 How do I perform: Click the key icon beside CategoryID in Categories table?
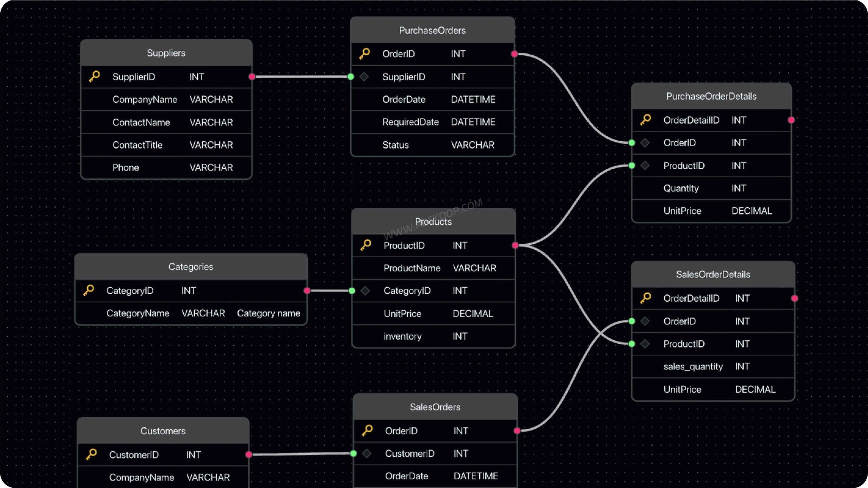(x=89, y=290)
